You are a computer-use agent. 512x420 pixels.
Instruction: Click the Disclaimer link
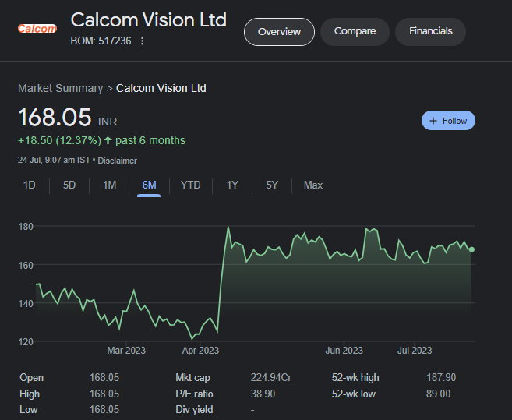pos(117,161)
